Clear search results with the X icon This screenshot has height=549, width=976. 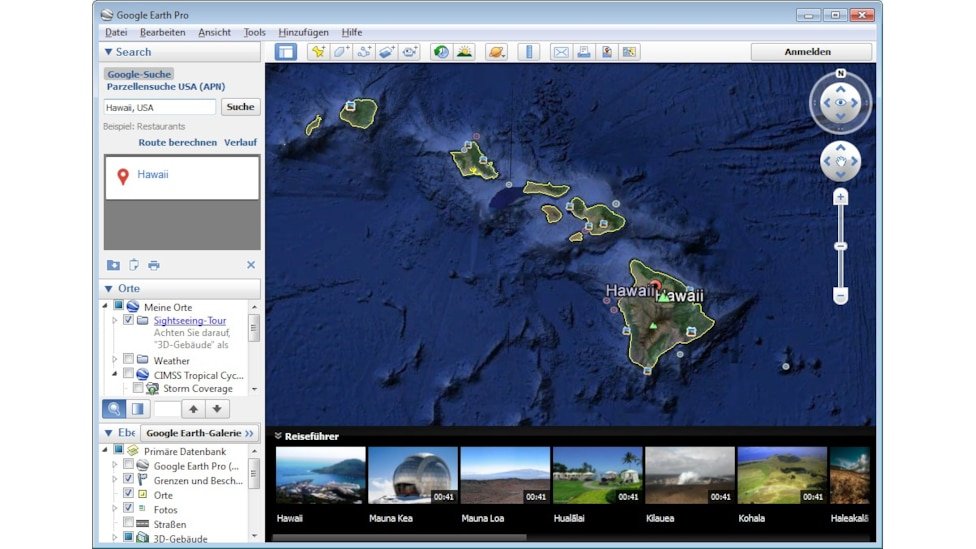[x=251, y=265]
